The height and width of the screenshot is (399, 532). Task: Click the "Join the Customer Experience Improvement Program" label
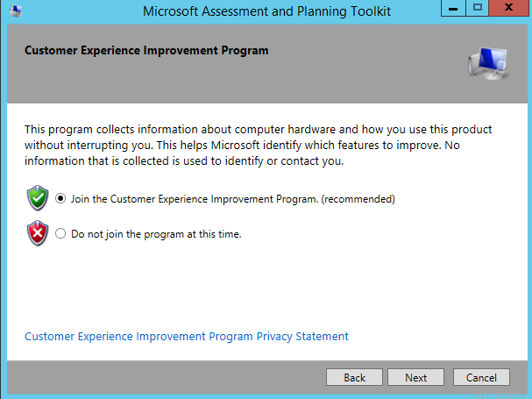(x=193, y=199)
